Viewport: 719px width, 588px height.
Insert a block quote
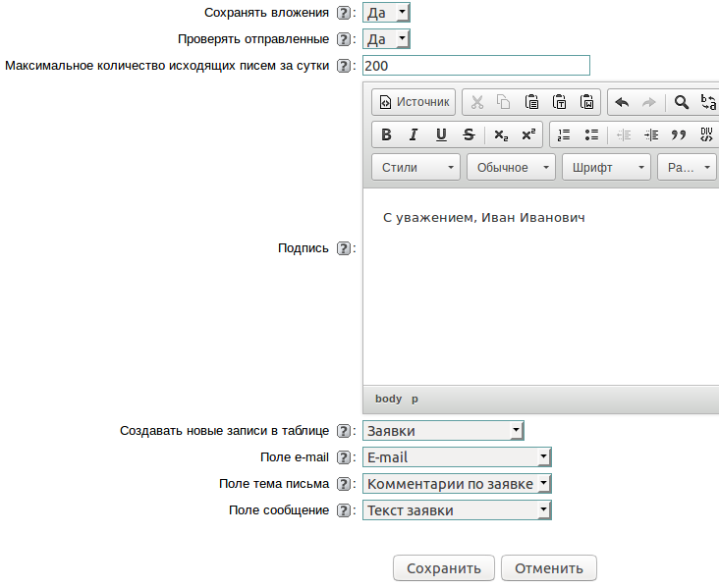678,134
